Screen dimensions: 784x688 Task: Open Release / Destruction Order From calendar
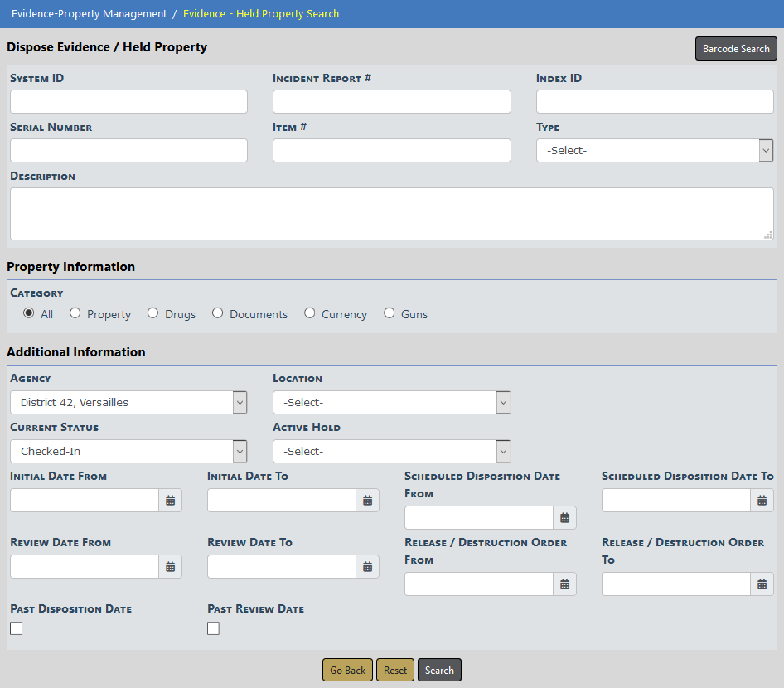[564, 584]
